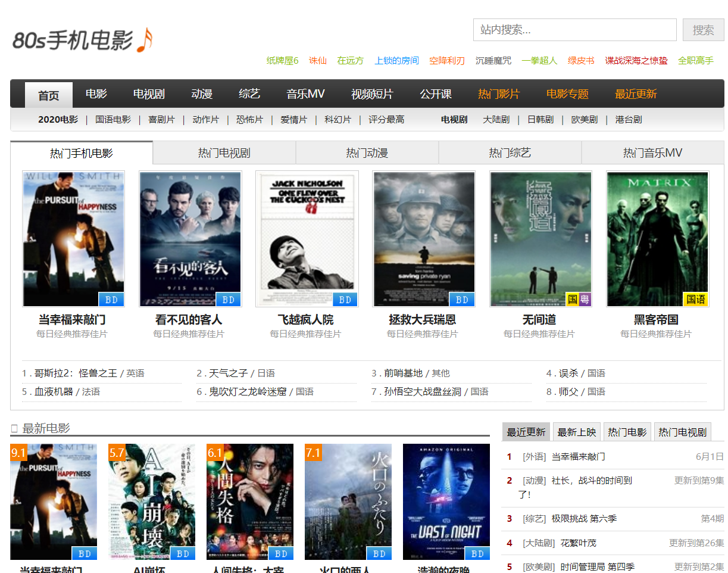The width and height of the screenshot is (728, 573).
Task: Open ranked item 鬼吹灯之龙岭迷窟
Action: pos(248,392)
